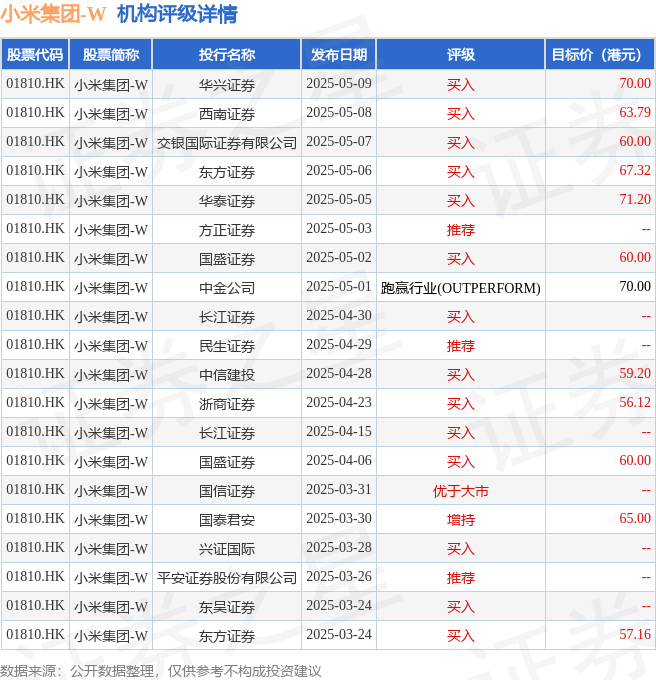Click the 优于大市 rating cell
This screenshot has width=656, height=680.
click(x=460, y=491)
